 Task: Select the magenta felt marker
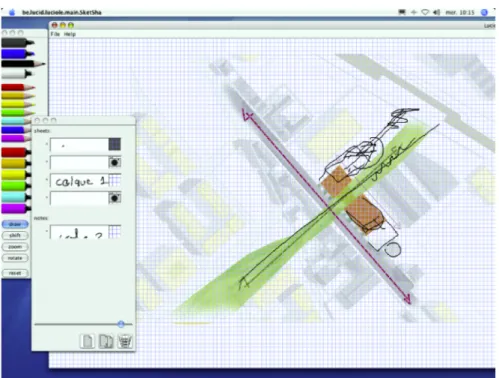tap(16, 209)
